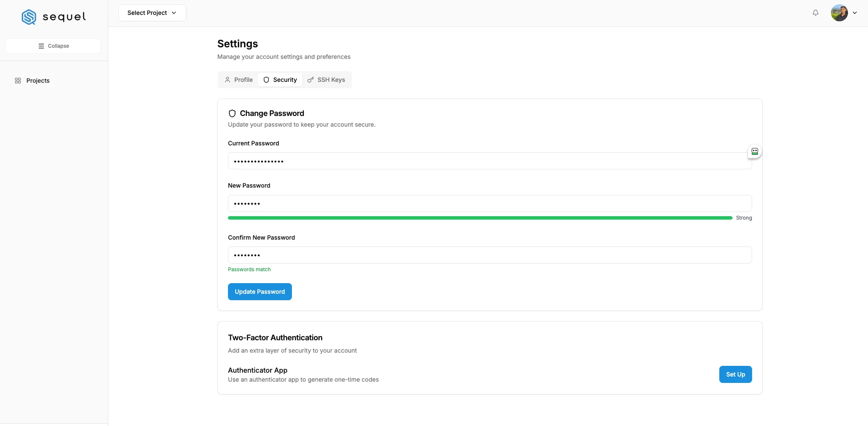This screenshot has height=426, width=868.
Task: Expand the account menu chevron
Action: click(x=855, y=13)
